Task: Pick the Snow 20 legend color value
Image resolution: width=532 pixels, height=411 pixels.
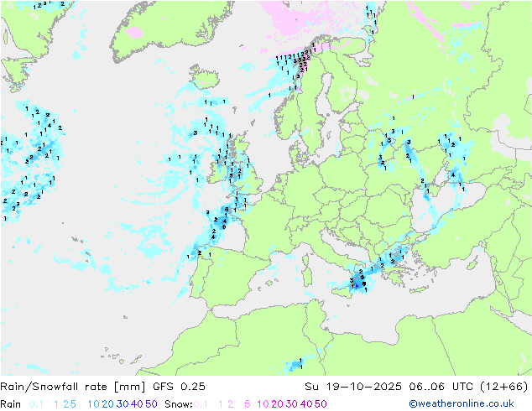Action: (x=277, y=404)
